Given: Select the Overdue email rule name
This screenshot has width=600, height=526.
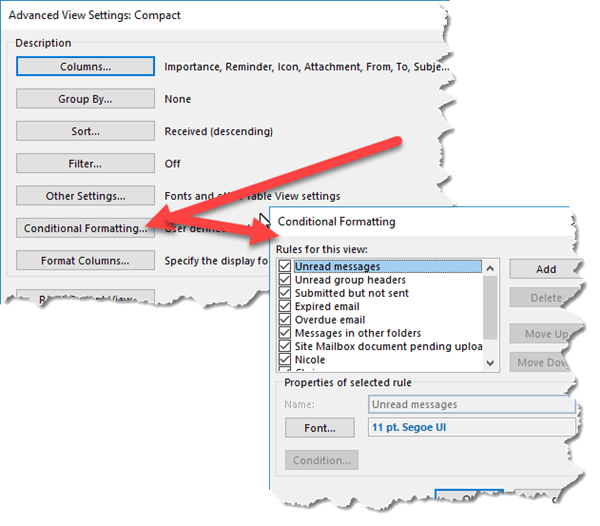Looking at the screenshot, I should coord(330,319).
